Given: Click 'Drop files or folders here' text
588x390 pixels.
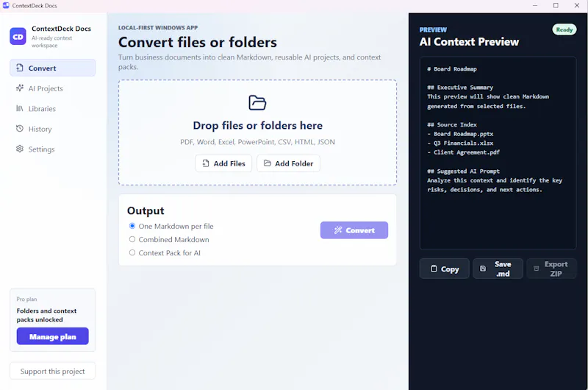Looking at the screenshot, I should [x=258, y=125].
